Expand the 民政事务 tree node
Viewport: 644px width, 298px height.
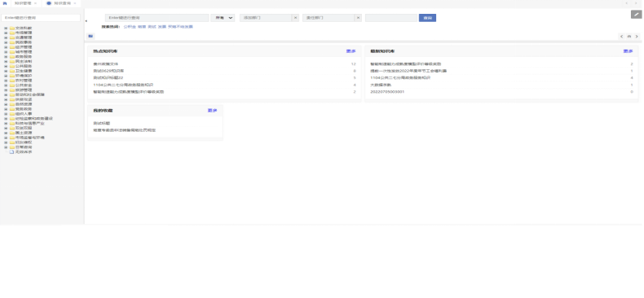coord(6,42)
